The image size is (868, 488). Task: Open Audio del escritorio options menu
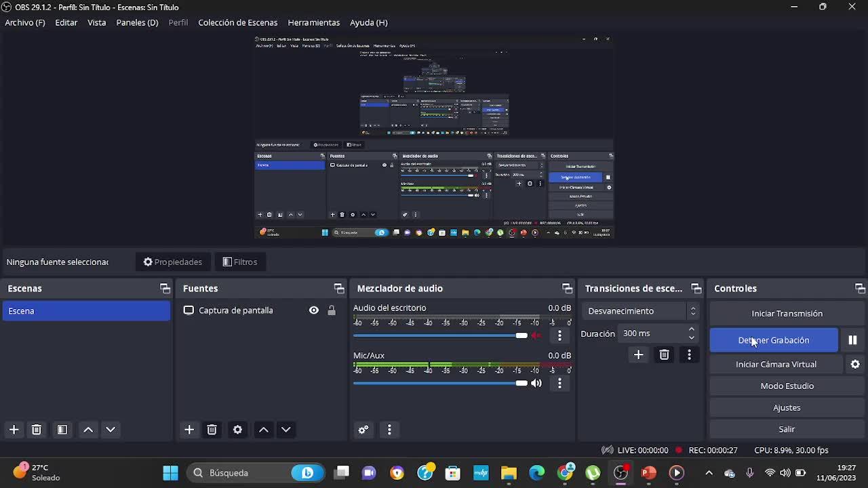(559, 335)
